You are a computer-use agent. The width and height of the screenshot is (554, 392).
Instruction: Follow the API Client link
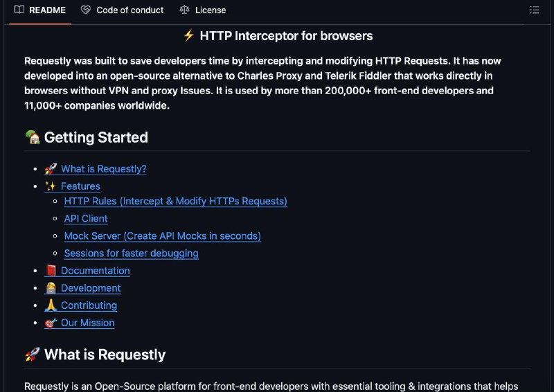click(86, 218)
